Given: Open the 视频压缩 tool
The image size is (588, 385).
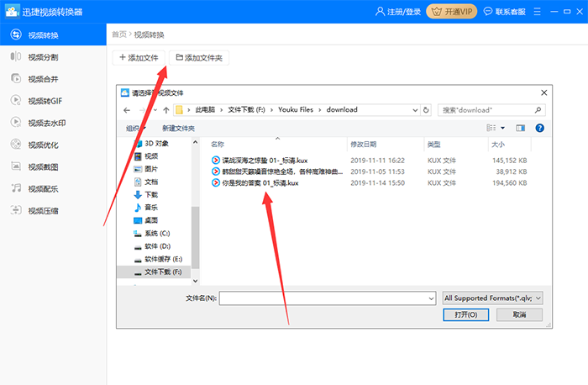Looking at the screenshot, I should (42, 210).
